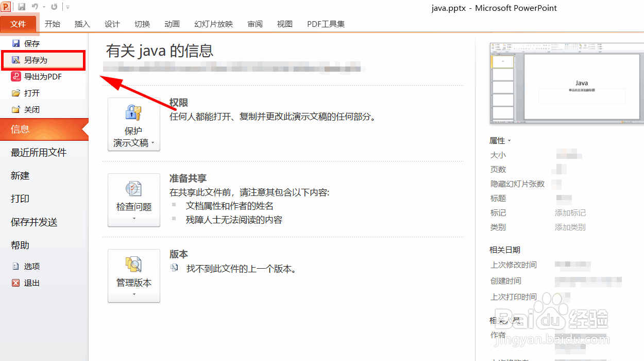Click the PowerPoint app icon in title bar
The height and width of the screenshot is (361, 644).
(7, 7)
